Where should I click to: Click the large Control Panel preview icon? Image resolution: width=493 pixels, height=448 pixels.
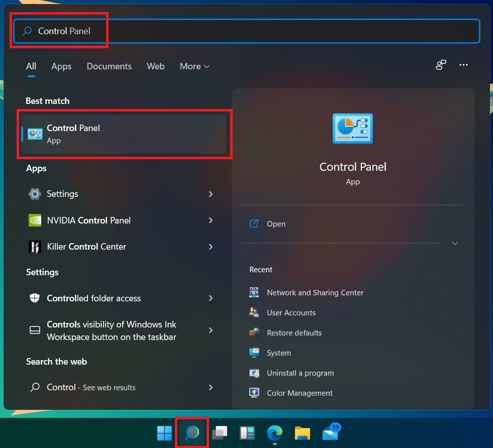tap(353, 129)
